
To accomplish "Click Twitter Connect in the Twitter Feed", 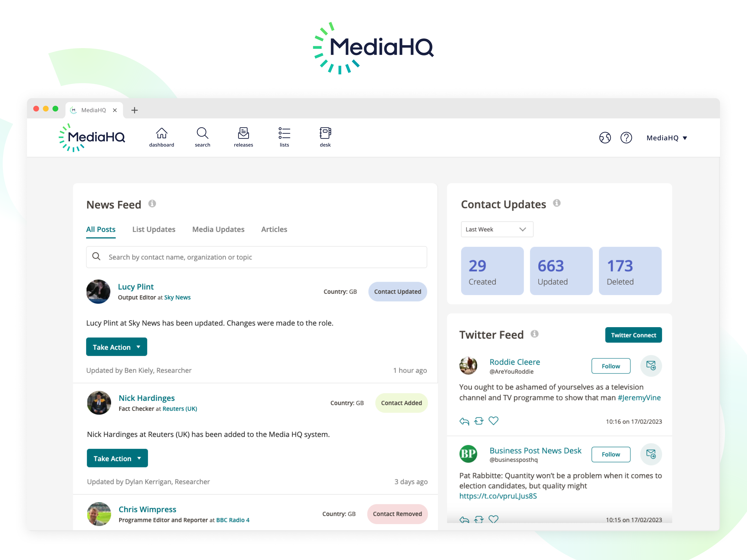I will (x=633, y=335).
